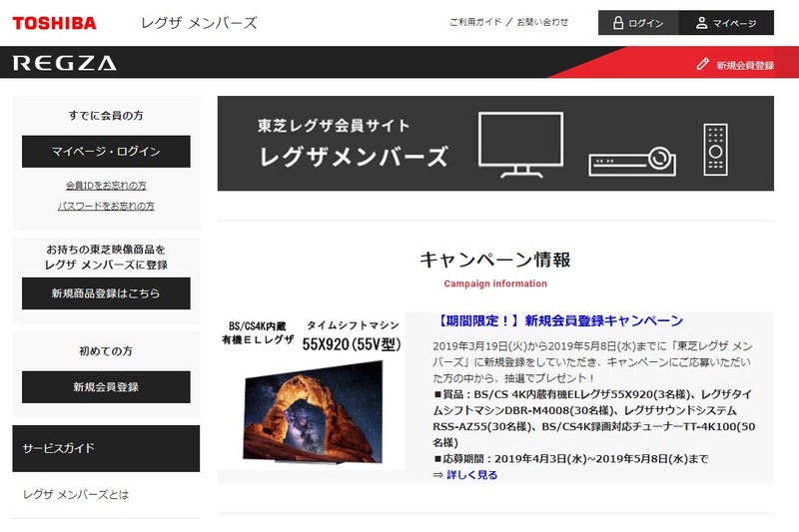Click the TOSHIBA logo
Image resolution: width=799 pixels, height=532 pixels.
coord(55,23)
